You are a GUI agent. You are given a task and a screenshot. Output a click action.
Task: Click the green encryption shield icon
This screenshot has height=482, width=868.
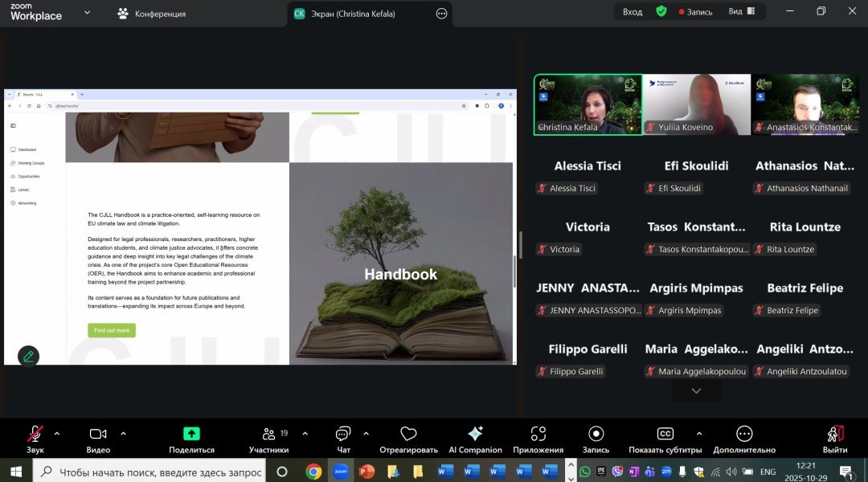[661, 11]
